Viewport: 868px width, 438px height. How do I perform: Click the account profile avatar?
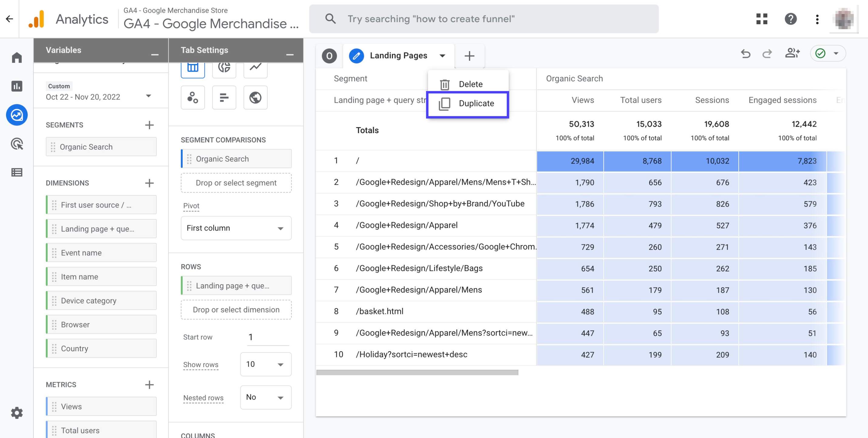click(844, 19)
